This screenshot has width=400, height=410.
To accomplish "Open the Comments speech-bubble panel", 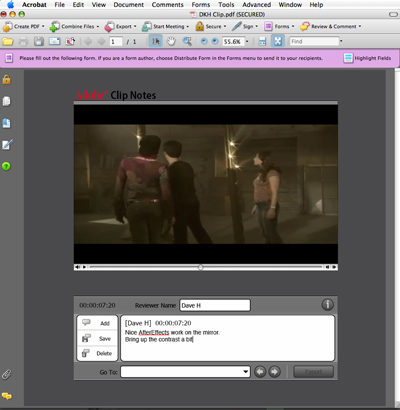I will click(7, 396).
